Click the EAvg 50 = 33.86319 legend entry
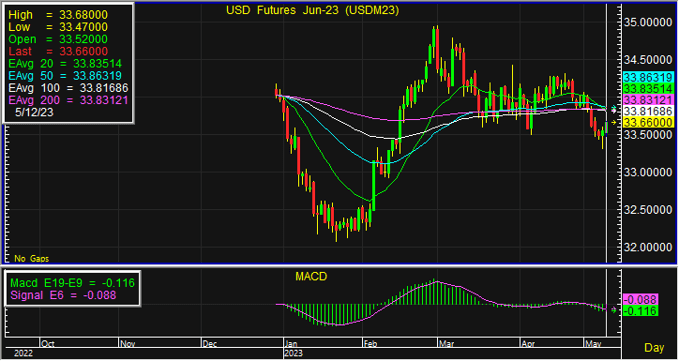679x361 pixels. (x=65, y=75)
